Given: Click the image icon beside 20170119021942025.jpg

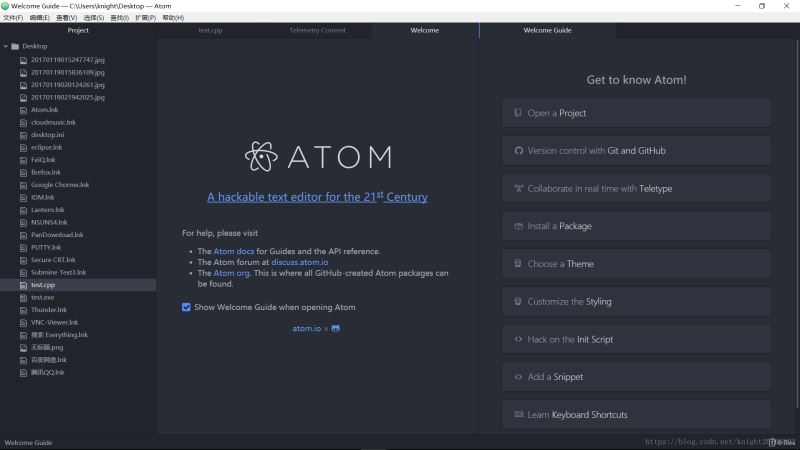Looking at the screenshot, I should click(x=23, y=98).
